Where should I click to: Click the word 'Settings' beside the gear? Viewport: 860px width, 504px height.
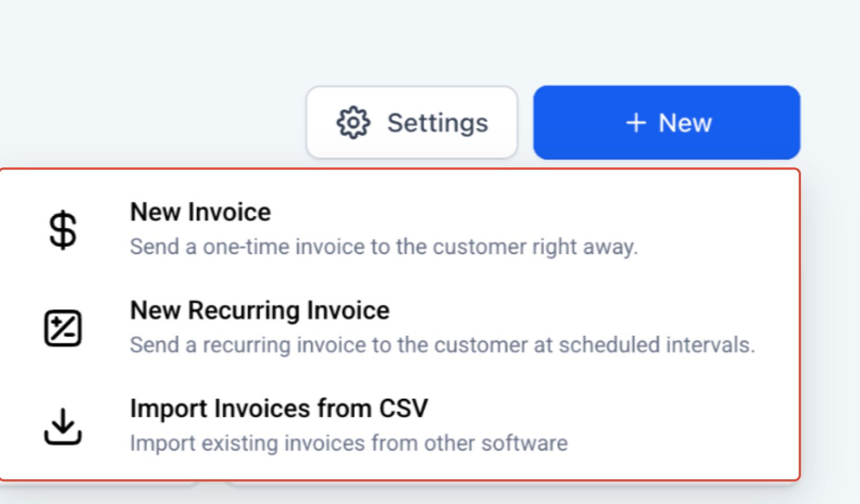(x=438, y=122)
